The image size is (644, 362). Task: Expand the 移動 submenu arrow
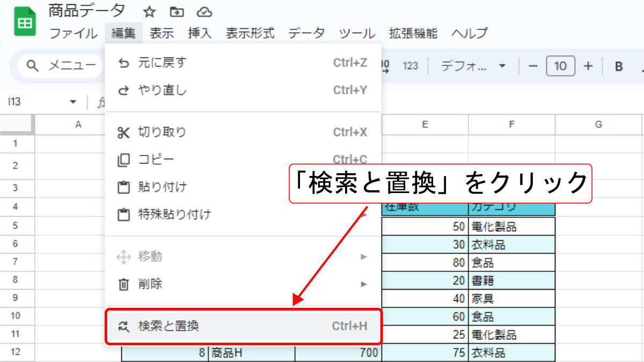(364, 256)
